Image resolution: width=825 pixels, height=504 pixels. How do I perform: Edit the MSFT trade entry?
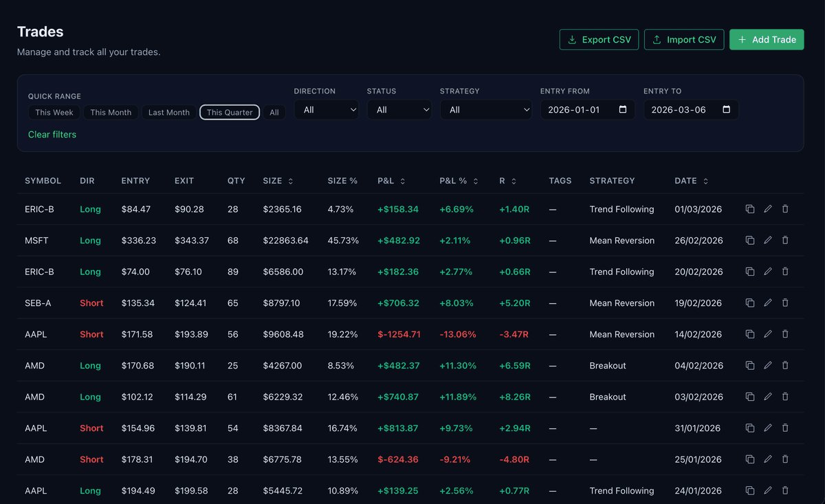click(767, 240)
